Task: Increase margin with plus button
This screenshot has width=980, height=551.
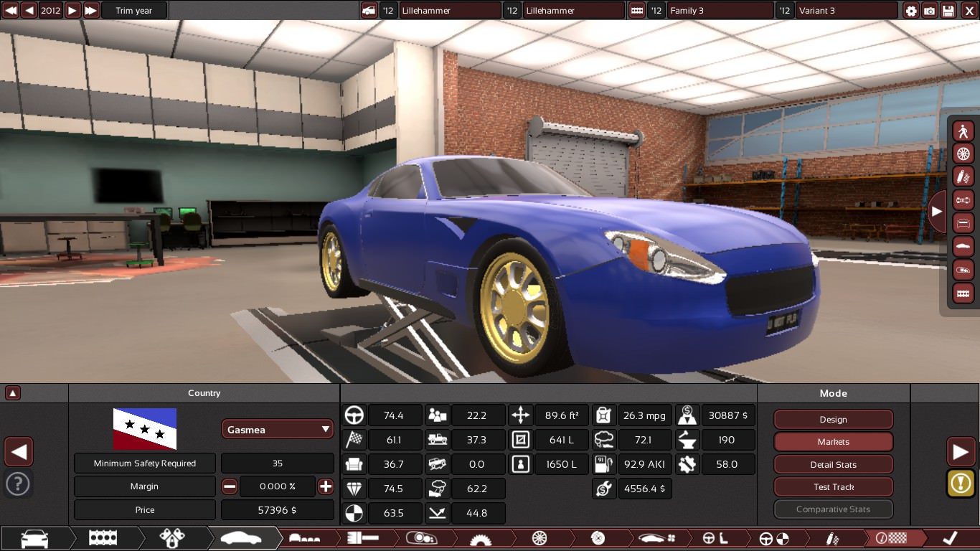Action: click(x=326, y=486)
